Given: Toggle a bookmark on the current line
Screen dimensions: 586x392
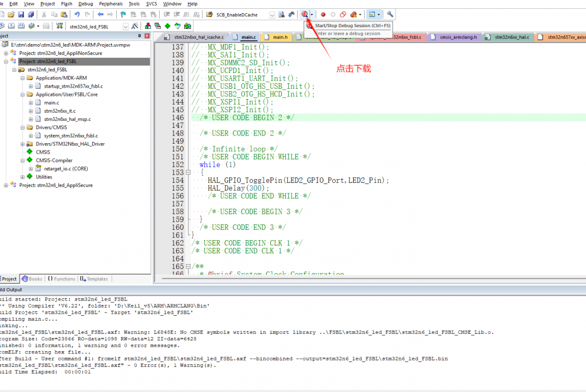Looking at the screenshot, I should (x=123, y=14).
